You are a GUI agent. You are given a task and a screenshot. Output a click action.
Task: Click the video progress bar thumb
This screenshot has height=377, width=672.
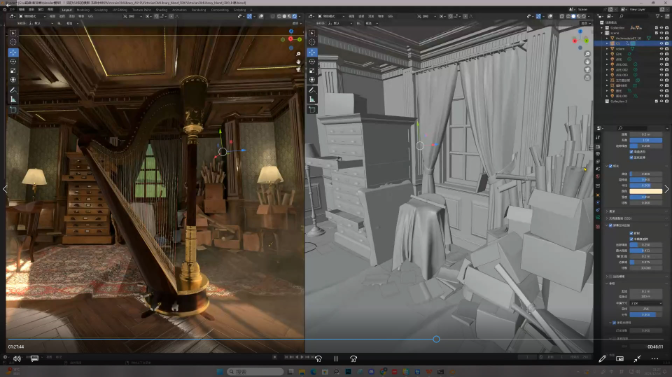tap(436, 339)
